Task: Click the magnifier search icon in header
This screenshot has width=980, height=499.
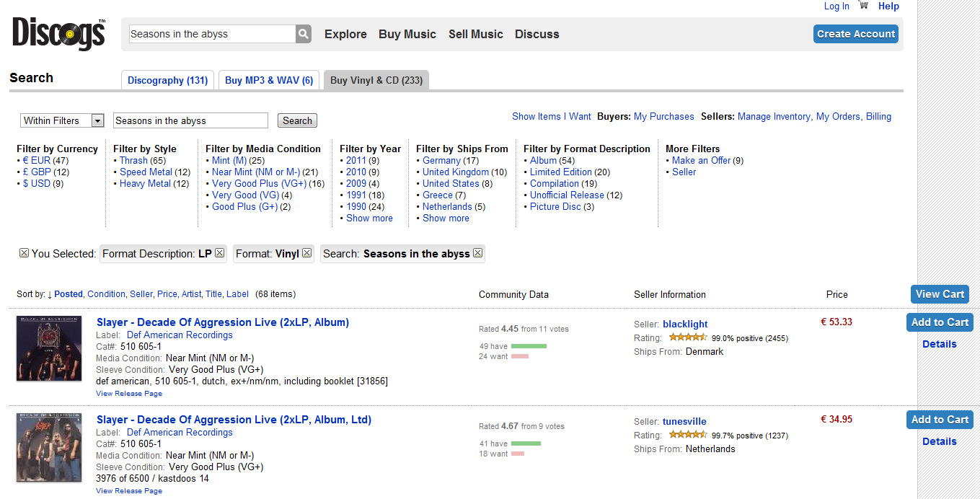Action: [x=304, y=34]
